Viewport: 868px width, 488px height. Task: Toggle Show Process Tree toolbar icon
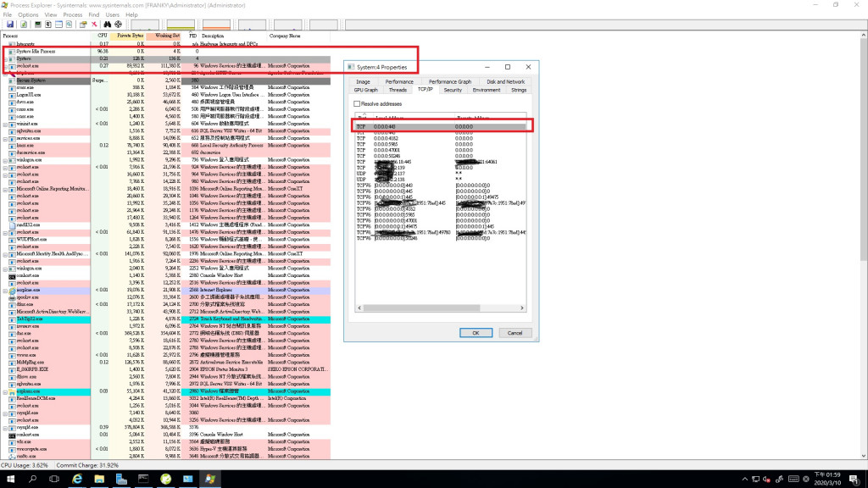[x=48, y=25]
